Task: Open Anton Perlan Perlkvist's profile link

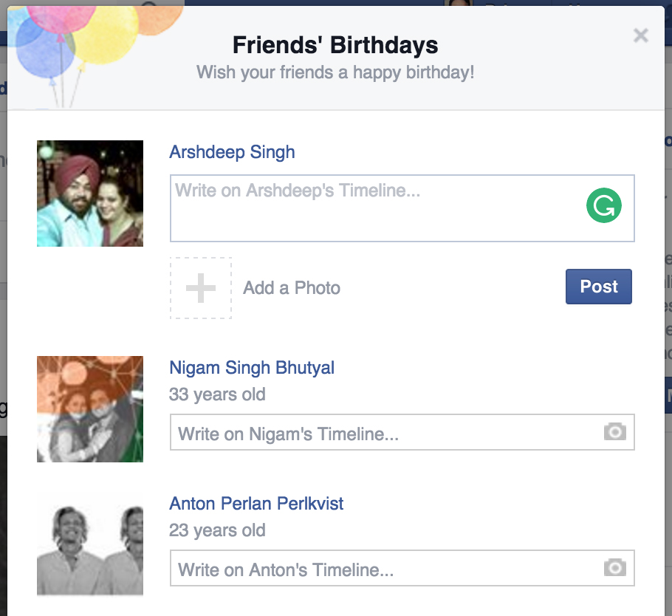Action: pos(256,504)
